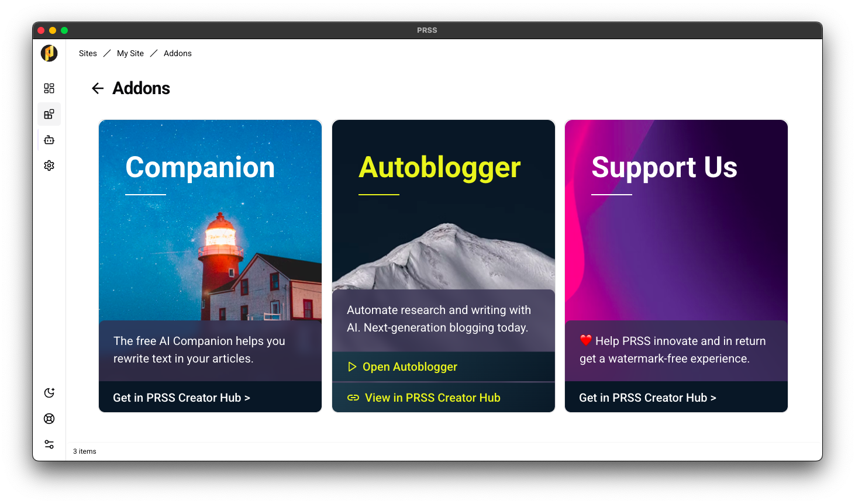Click the Addons page heading
Image resolution: width=855 pixels, height=504 pixels.
pyautogui.click(x=142, y=88)
